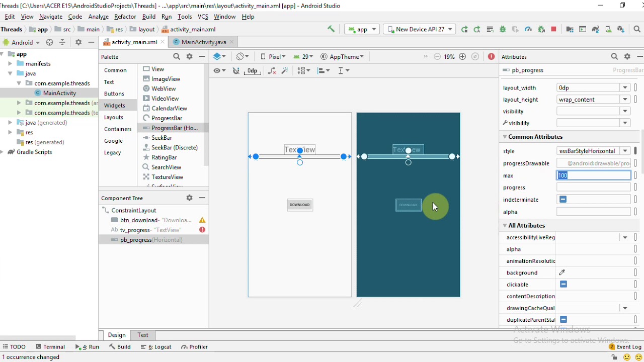Open the AppTheme dropdown
This screenshot has width=644, height=362.
coord(342,57)
